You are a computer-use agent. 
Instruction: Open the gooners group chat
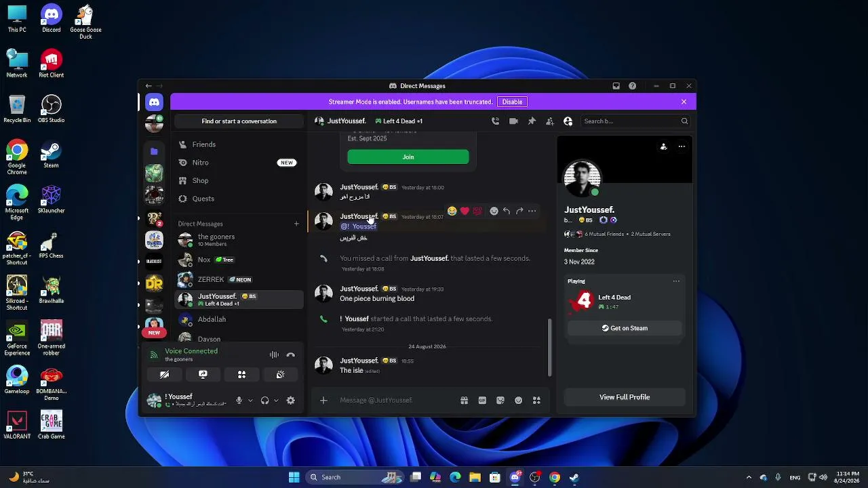239,240
